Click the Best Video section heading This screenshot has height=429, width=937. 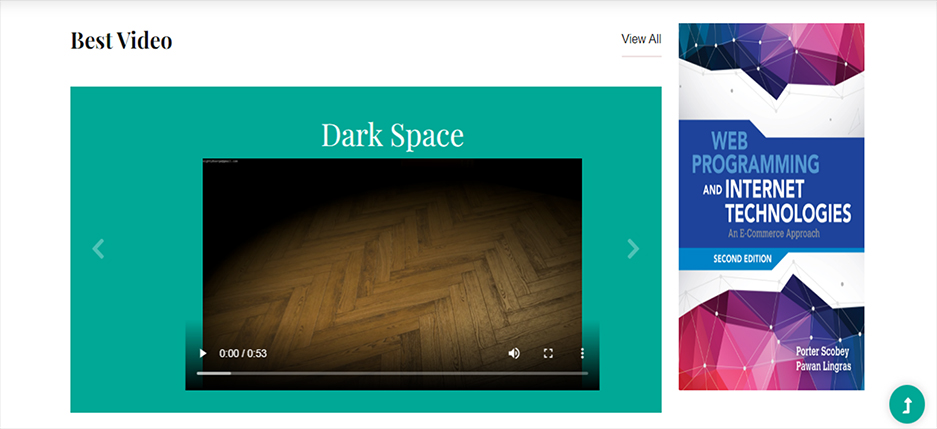coord(121,40)
